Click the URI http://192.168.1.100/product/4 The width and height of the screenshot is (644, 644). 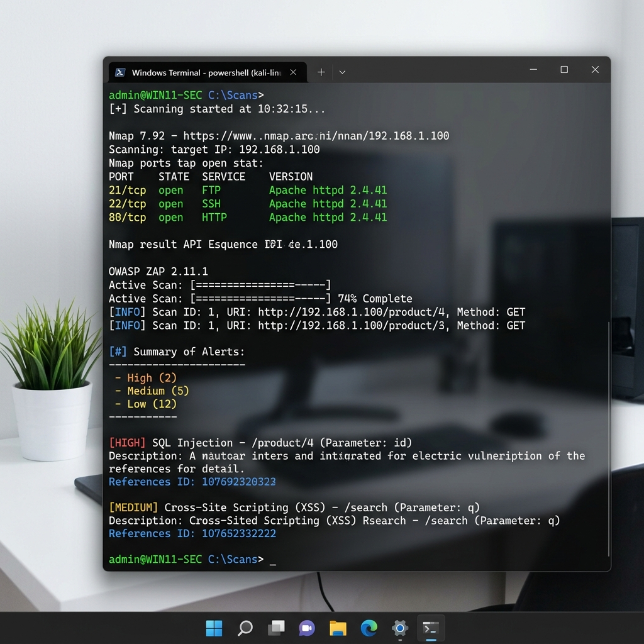coord(351,312)
